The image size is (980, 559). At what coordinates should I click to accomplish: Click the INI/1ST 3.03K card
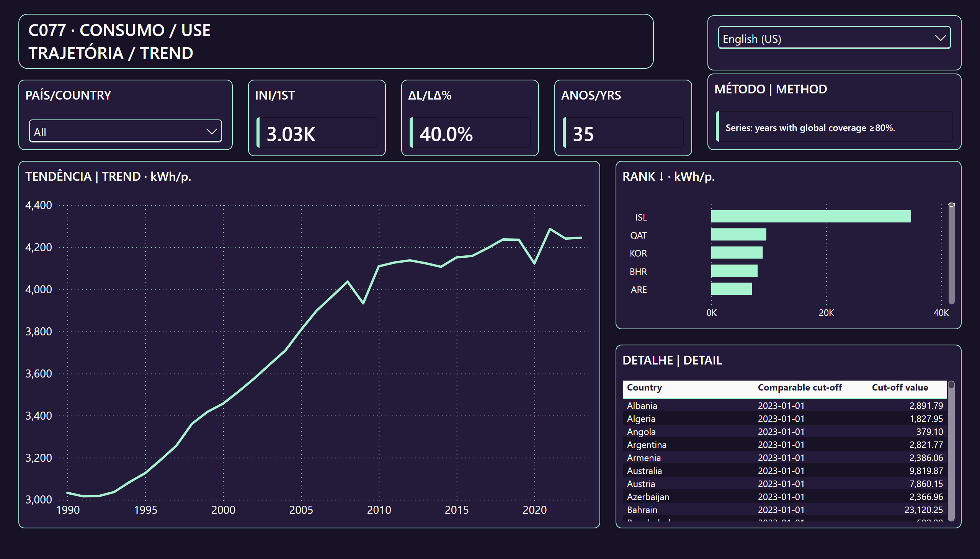pyautogui.click(x=317, y=118)
